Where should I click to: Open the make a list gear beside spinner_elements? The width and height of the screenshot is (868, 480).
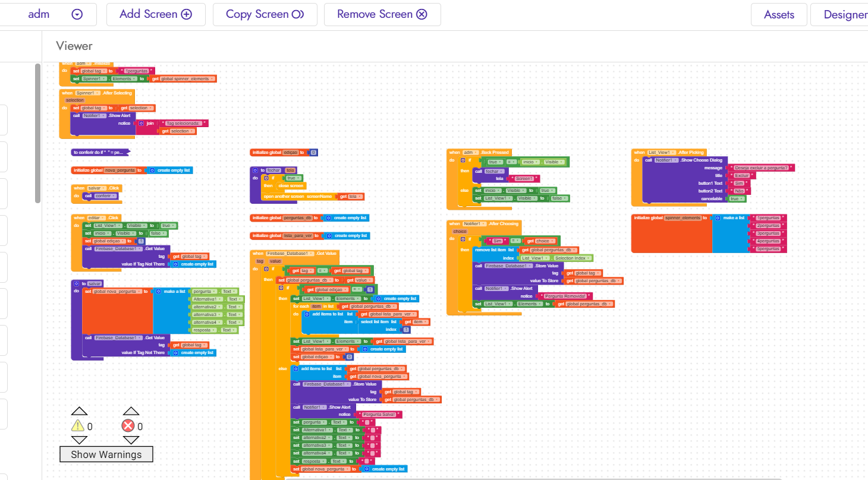(x=718, y=218)
